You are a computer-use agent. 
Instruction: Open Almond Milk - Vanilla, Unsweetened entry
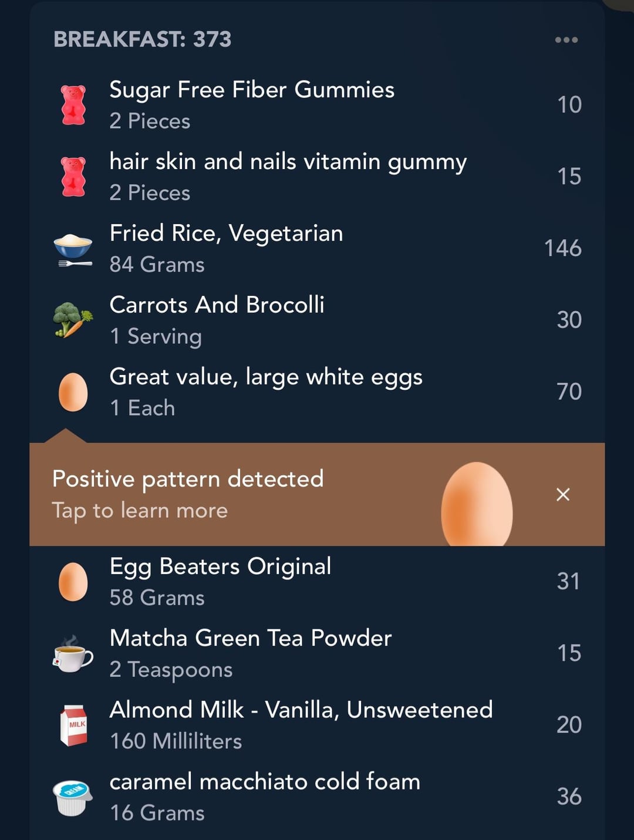(x=317, y=725)
